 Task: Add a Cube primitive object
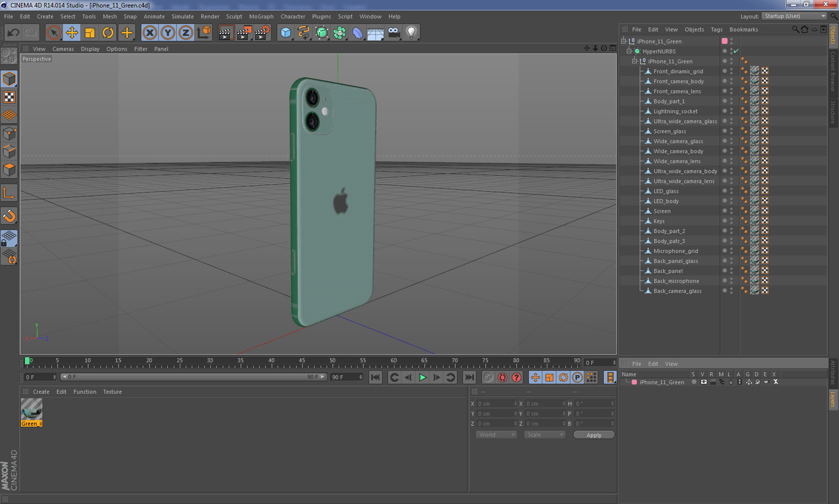[x=286, y=33]
